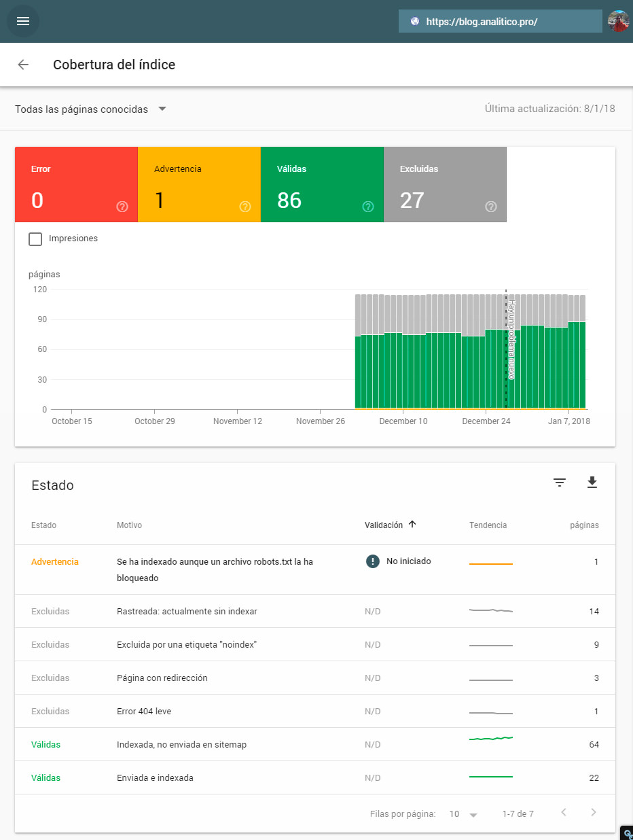Click the globe icon beside the property URL
Image resolution: width=633 pixels, height=840 pixels.
point(415,21)
